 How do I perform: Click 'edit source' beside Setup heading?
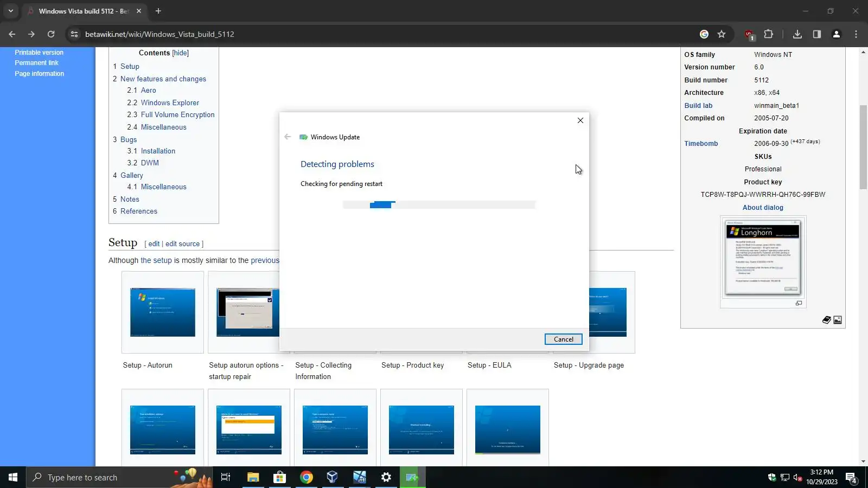(182, 244)
